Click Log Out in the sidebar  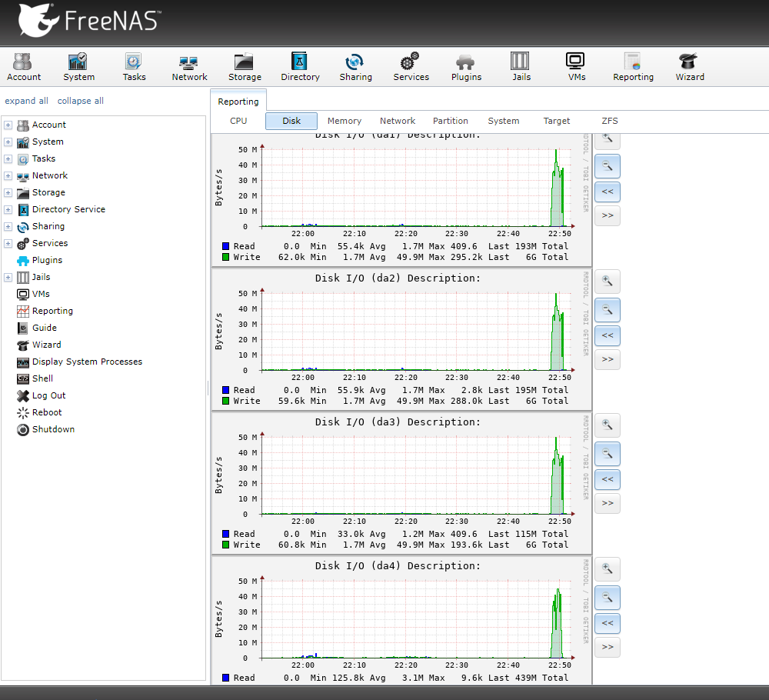48,395
